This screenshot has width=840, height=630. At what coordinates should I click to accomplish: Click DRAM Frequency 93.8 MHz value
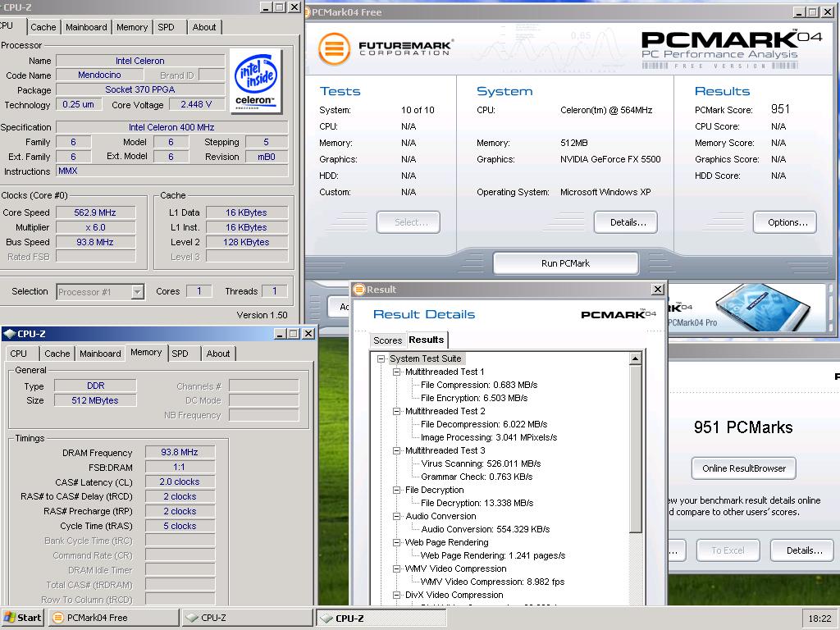(180, 452)
